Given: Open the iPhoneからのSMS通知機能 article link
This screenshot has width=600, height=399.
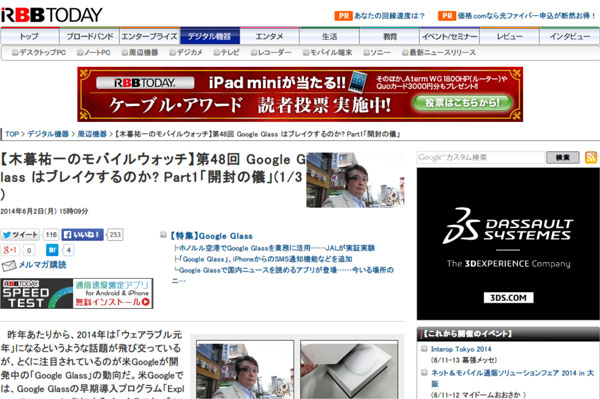Looking at the screenshot, I should point(266,259).
